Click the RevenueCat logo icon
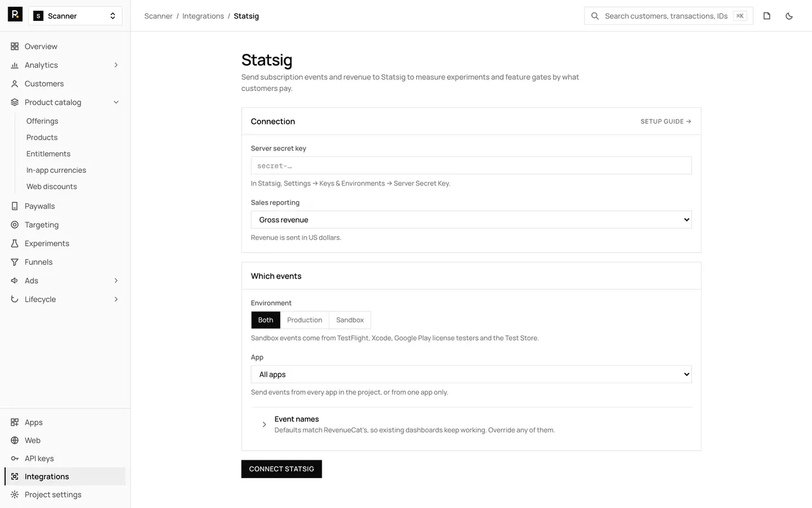The image size is (812, 508). pyautogui.click(x=15, y=15)
